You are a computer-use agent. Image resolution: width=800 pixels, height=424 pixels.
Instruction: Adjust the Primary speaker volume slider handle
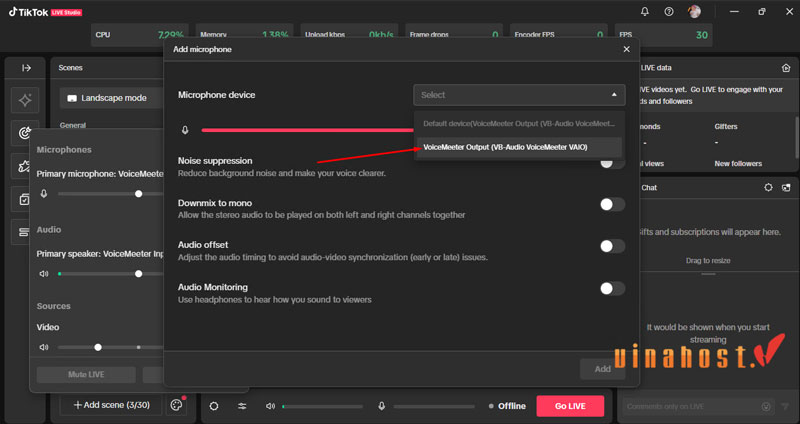tap(138, 274)
